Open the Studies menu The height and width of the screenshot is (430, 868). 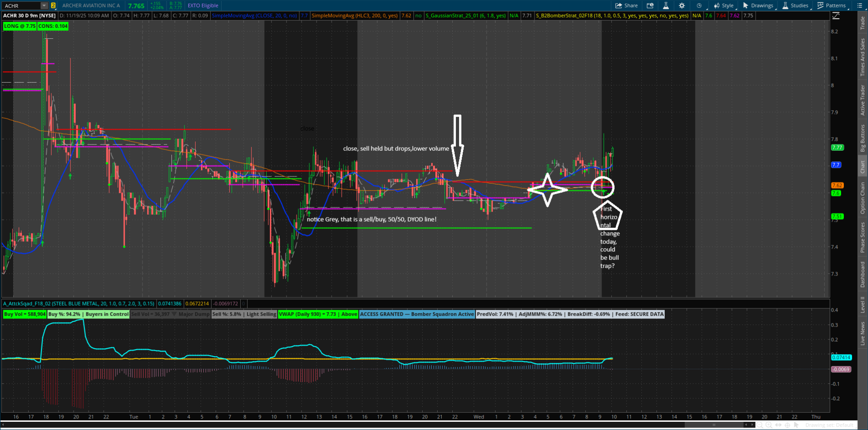click(x=795, y=5)
